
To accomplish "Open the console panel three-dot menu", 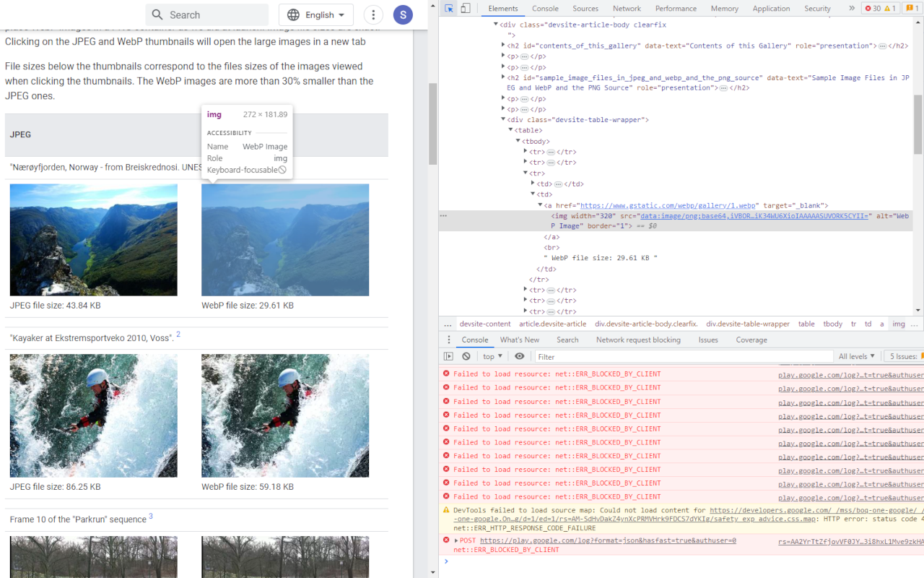I will pos(448,339).
